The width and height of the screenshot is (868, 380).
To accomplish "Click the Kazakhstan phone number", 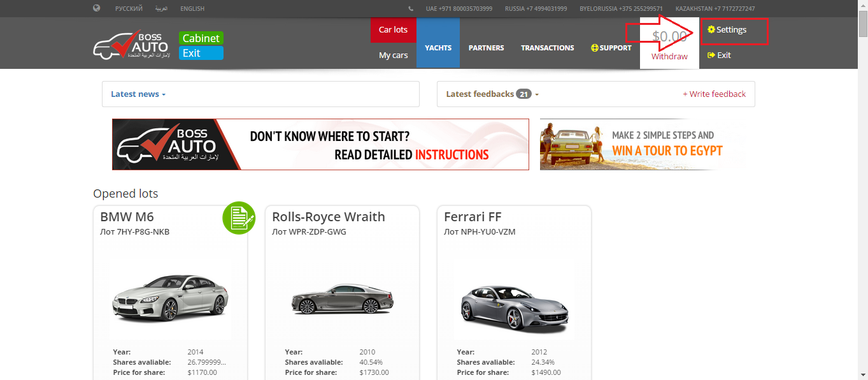I will (715, 9).
